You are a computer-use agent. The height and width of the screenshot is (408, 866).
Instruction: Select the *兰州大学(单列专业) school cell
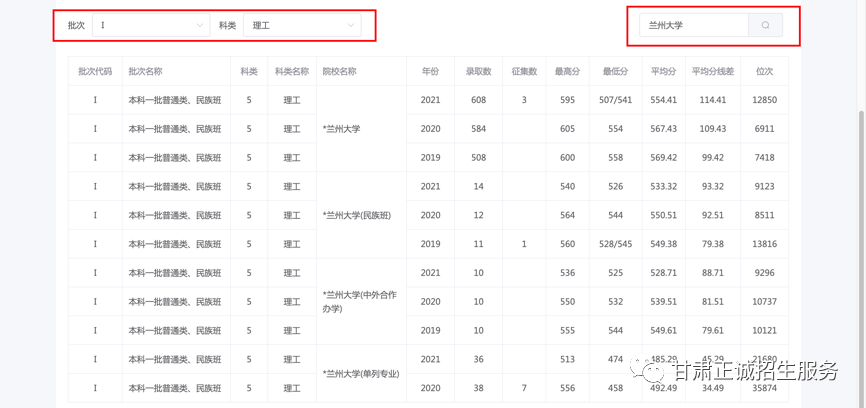pos(360,374)
